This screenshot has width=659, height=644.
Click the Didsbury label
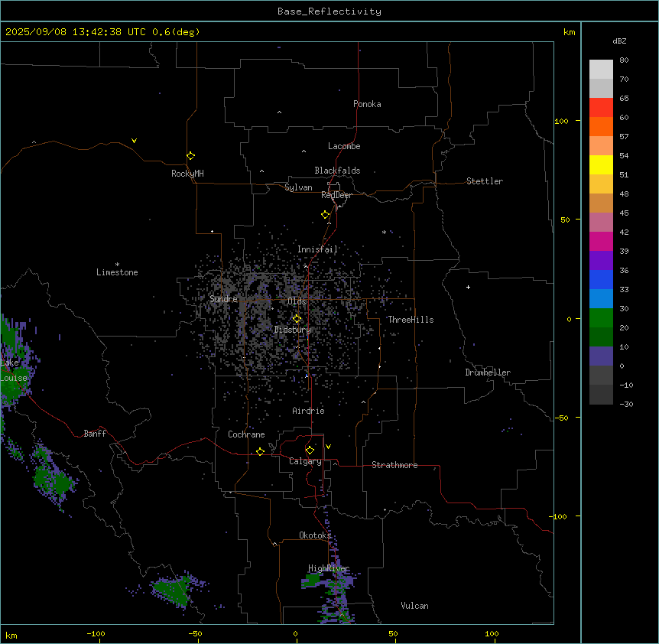point(293,330)
